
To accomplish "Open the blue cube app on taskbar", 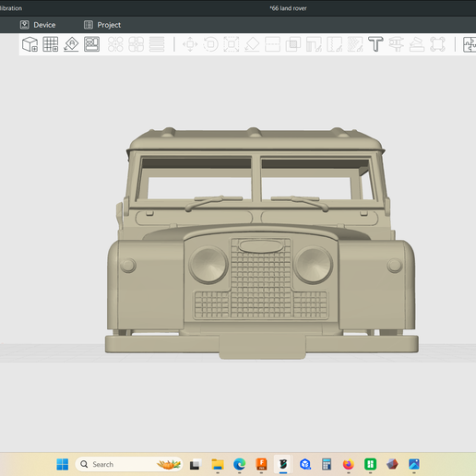I will coord(305,464).
